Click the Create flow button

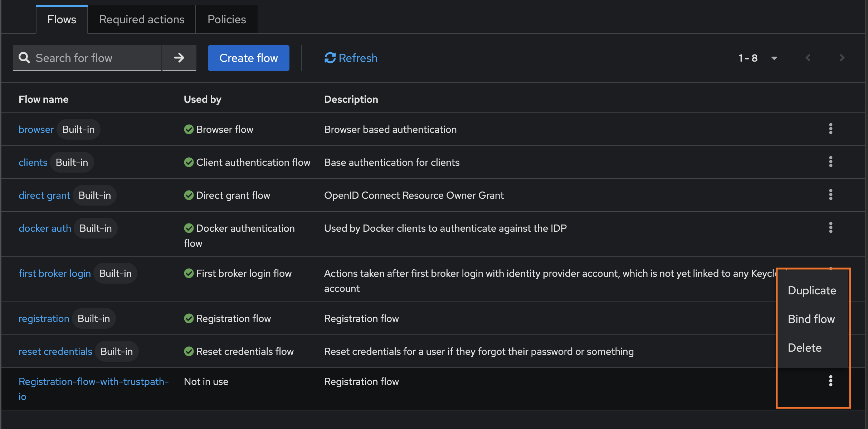[x=248, y=58]
